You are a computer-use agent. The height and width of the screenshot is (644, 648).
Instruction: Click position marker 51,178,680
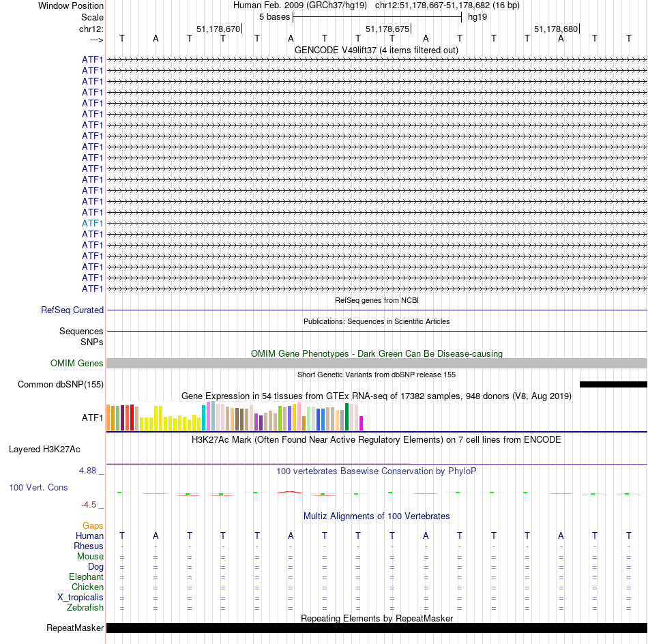(x=556, y=29)
